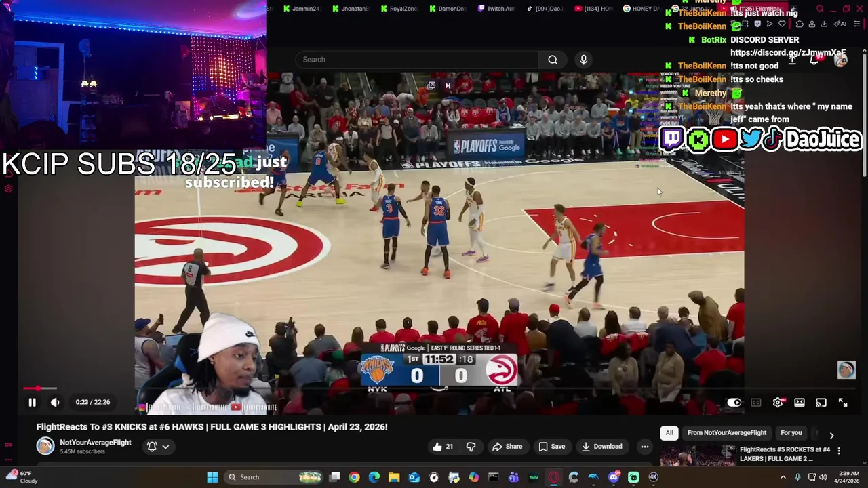Screen dimensions: 868x488
Task: Open the clock showing 2:39 AM
Action: tap(849, 477)
